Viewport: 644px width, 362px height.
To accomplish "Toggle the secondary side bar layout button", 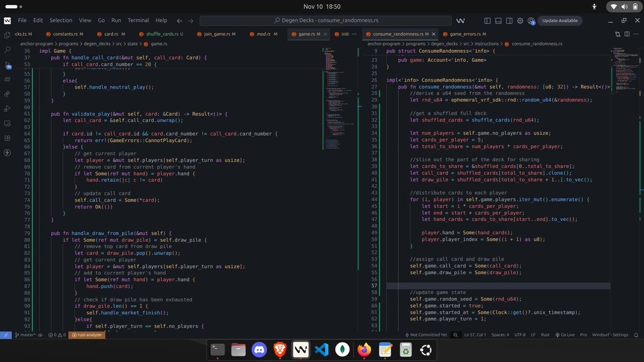I will pos(509,20).
